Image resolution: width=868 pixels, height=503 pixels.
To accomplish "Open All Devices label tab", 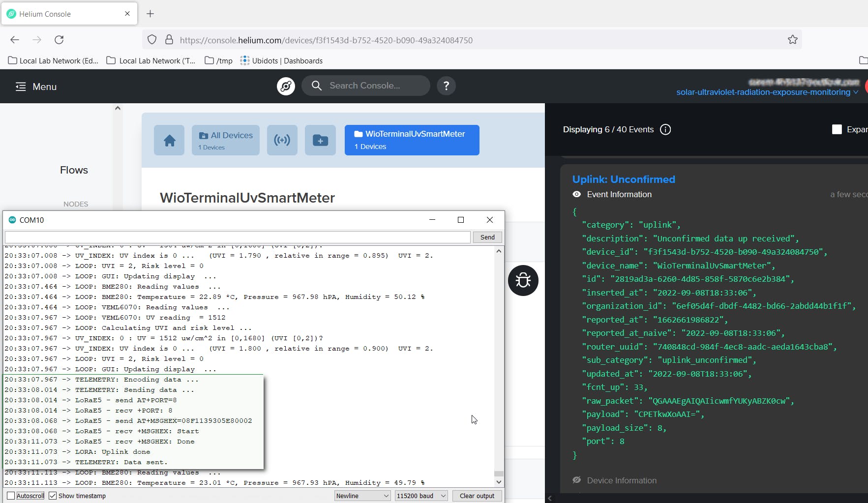I will click(x=226, y=140).
